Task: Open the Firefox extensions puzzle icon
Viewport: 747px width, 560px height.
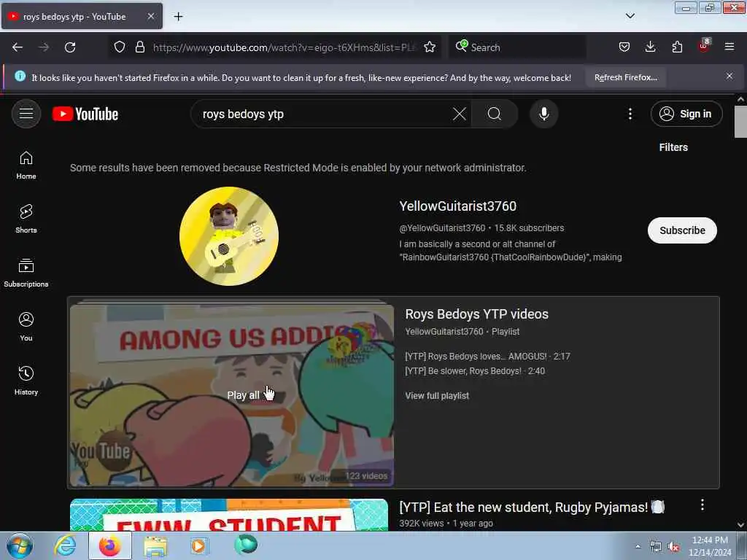Action: (x=677, y=47)
